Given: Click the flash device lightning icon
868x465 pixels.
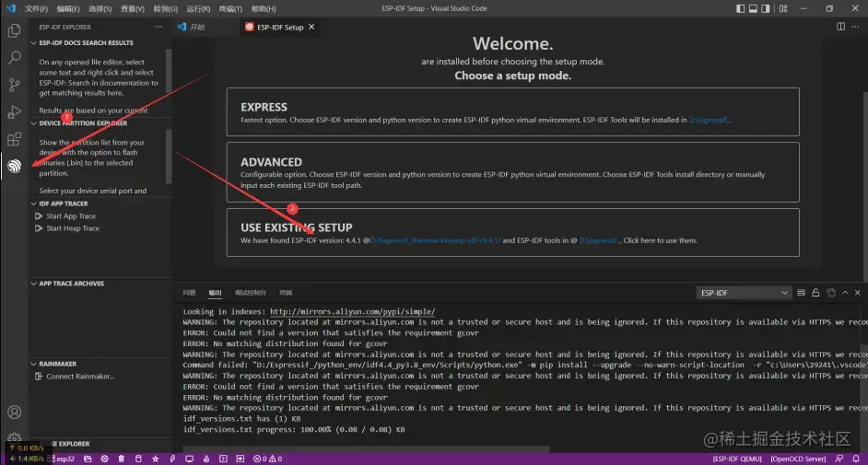Looking at the screenshot, I should [x=172, y=459].
